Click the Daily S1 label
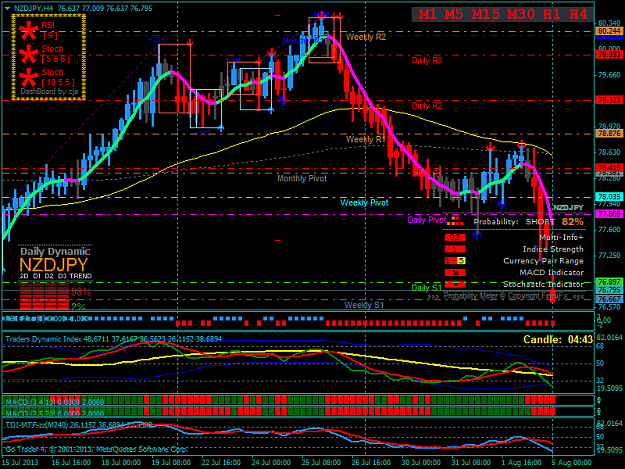625x469 pixels. [x=426, y=288]
